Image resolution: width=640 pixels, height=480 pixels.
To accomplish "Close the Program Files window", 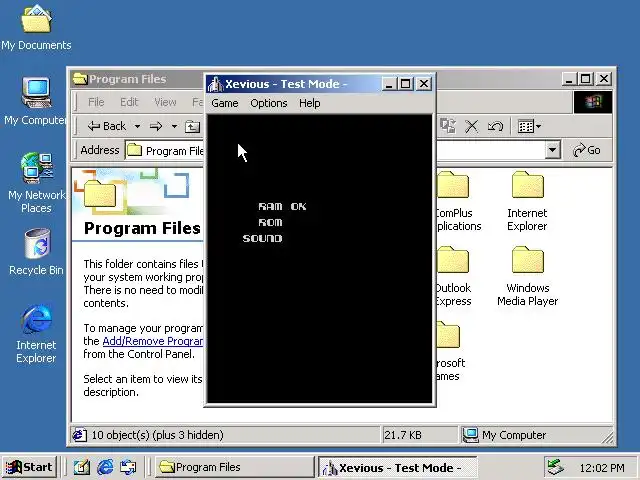I will click(604, 79).
